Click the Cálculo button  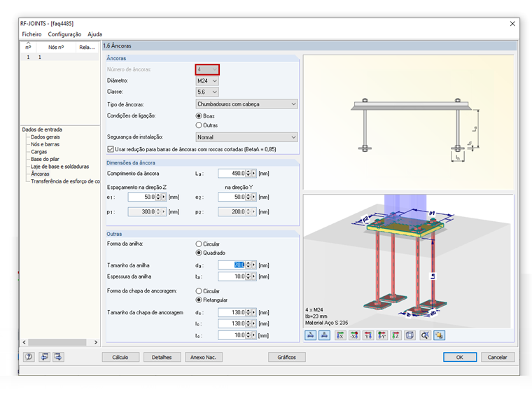click(120, 357)
